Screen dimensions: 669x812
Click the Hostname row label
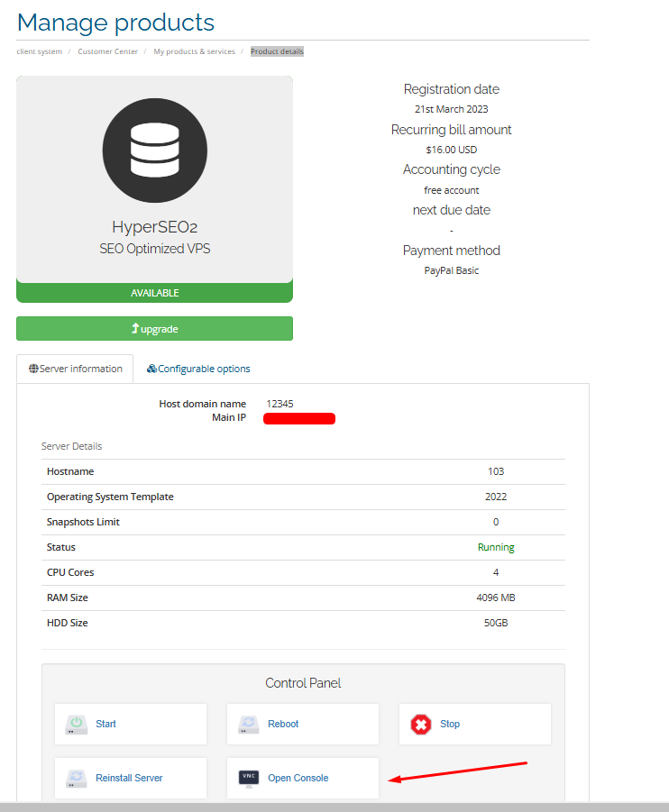click(70, 471)
